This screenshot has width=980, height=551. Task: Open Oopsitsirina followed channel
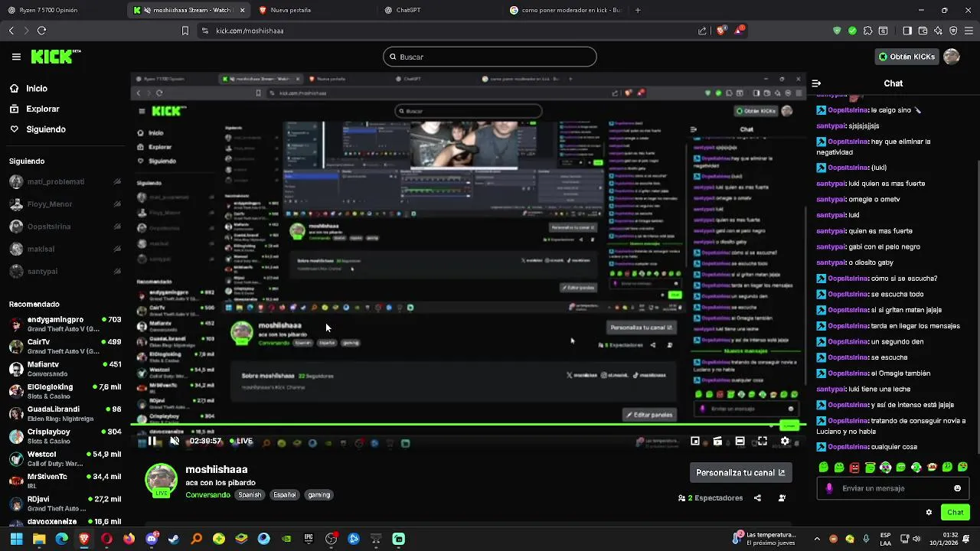[x=64, y=227]
